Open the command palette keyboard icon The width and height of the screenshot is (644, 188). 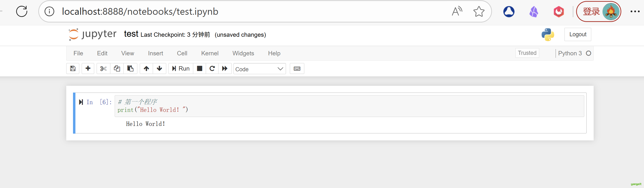297,69
